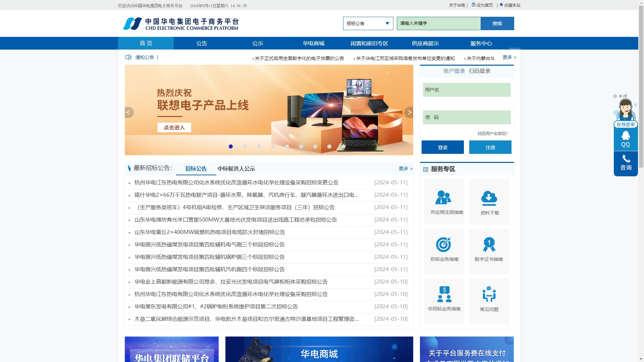Open the 供应商展示 navigation menu

coord(425,43)
